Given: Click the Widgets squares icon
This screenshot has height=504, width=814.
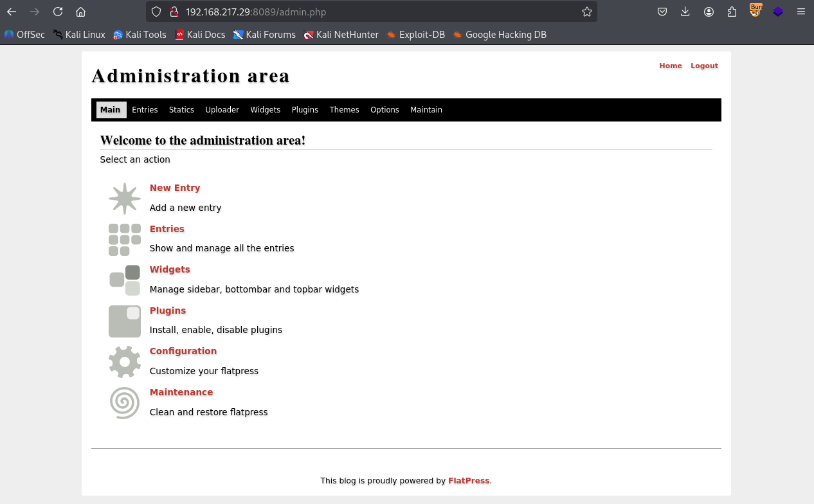Looking at the screenshot, I should point(124,280).
